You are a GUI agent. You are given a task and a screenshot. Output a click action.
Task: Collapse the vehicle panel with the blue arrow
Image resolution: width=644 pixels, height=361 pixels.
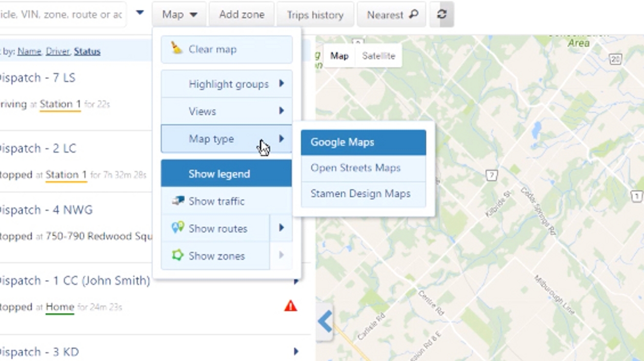pyautogui.click(x=324, y=321)
